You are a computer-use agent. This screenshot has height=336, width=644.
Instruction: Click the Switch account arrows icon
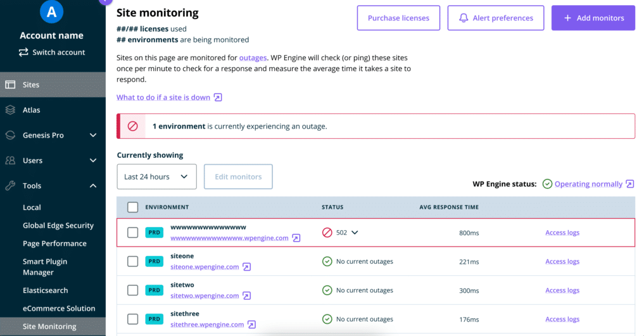23,52
